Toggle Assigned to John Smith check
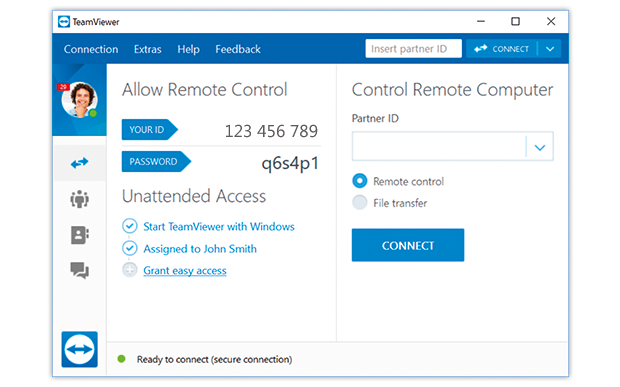This screenshot has width=620, height=387. tap(129, 248)
